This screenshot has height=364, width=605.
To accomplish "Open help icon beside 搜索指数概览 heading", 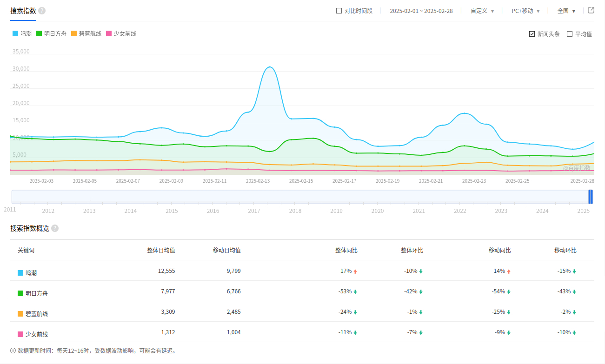I will coord(55,228).
